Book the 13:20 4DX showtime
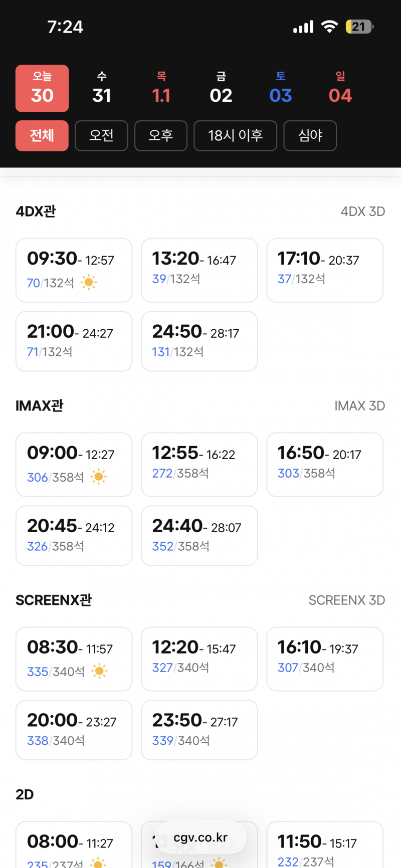 [x=199, y=270]
